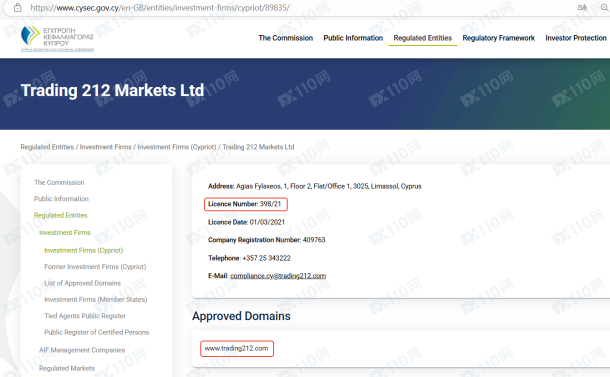Open Public Information top menu
Viewport: 610px width, 377px height.
(353, 38)
